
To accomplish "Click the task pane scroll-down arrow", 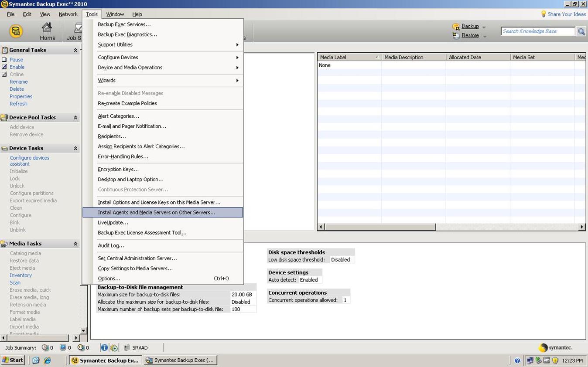I will [84, 331].
